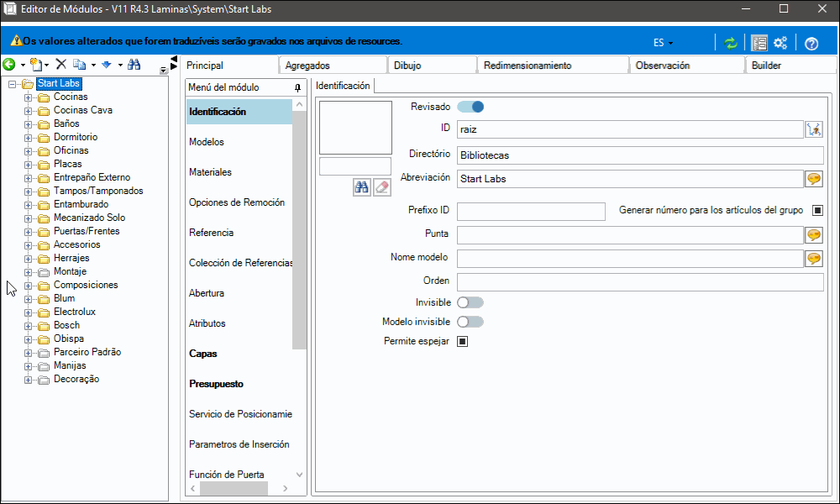Expand the Herrajes folder node
The height and width of the screenshot is (504, 840).
tap(28, 259)
